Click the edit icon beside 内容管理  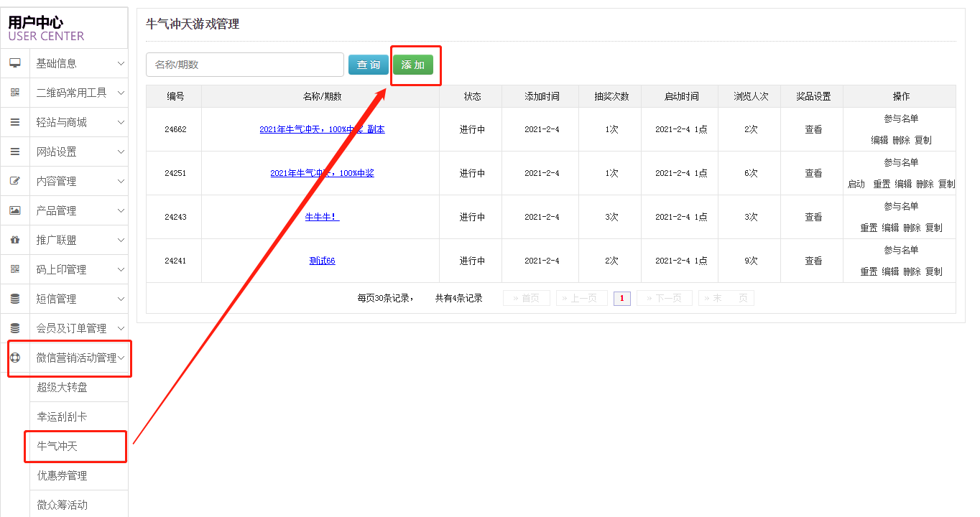point(14,181)
